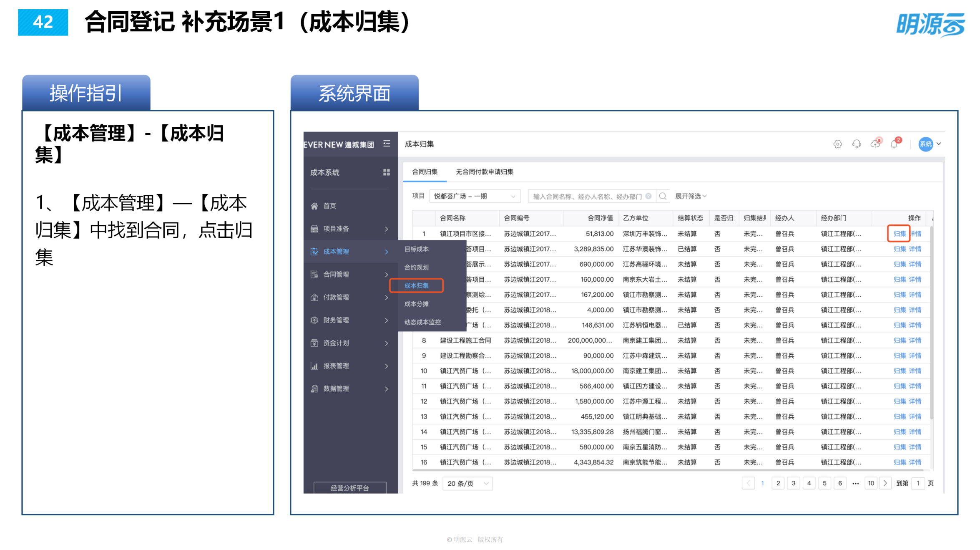Open the 经营分析平台 button

(349, 488)
